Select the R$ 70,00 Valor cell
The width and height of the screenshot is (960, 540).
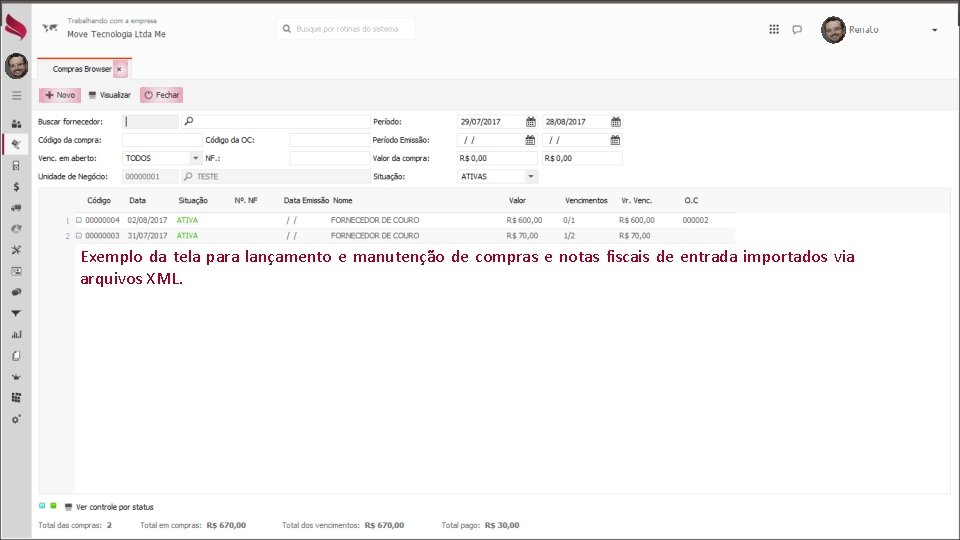point(522,236)
